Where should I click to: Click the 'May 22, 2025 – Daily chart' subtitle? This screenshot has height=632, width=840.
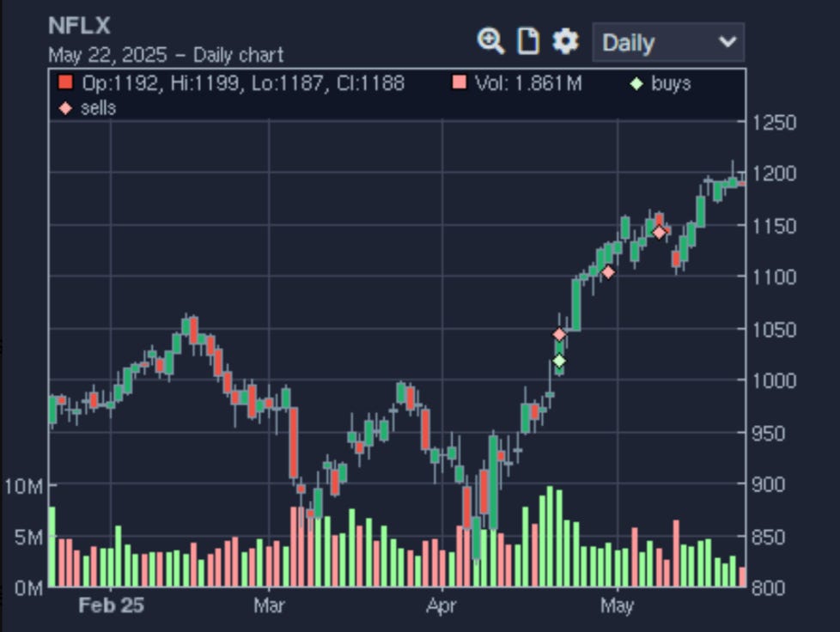click(x=166, y=55)
